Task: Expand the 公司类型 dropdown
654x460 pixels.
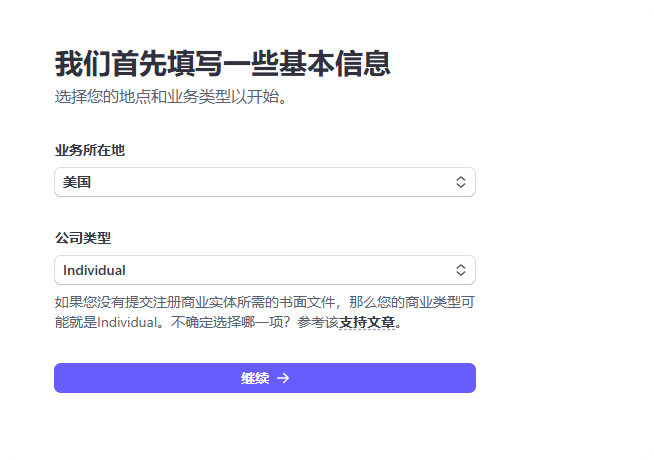Action: 264,270
